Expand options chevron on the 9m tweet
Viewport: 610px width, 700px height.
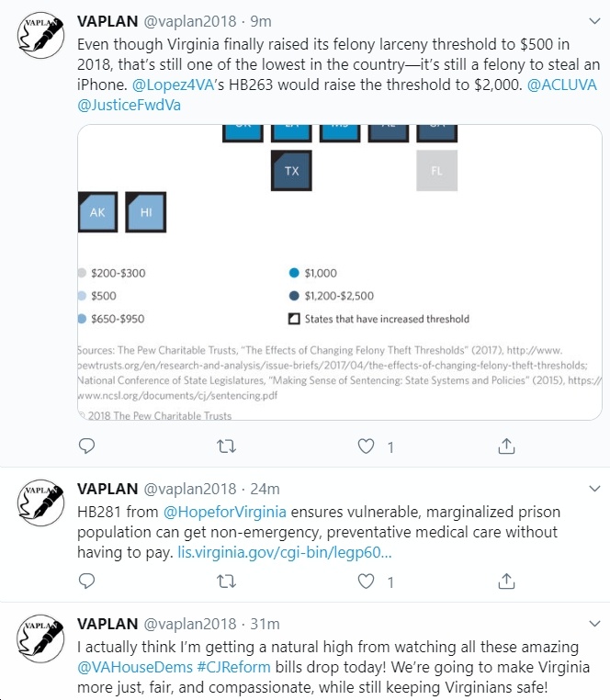point(594,21)
